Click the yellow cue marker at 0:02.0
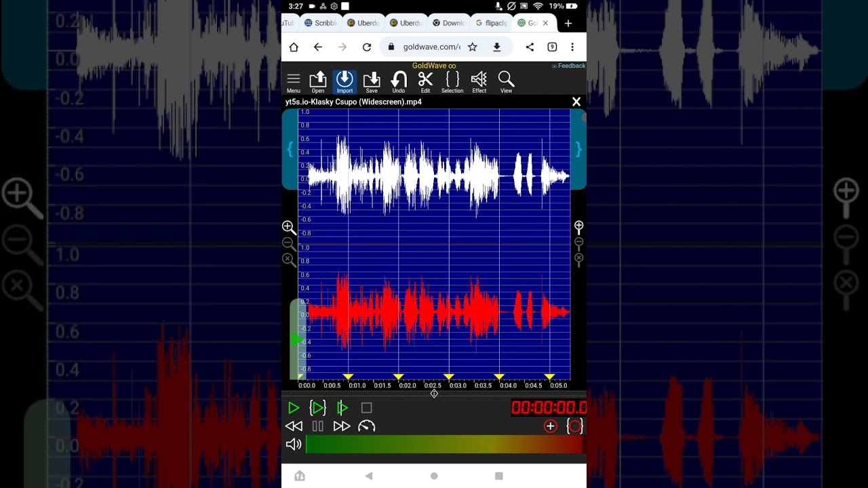Viewport: 868px width, 488px height. pyautogui.click(x=399, y=377)
